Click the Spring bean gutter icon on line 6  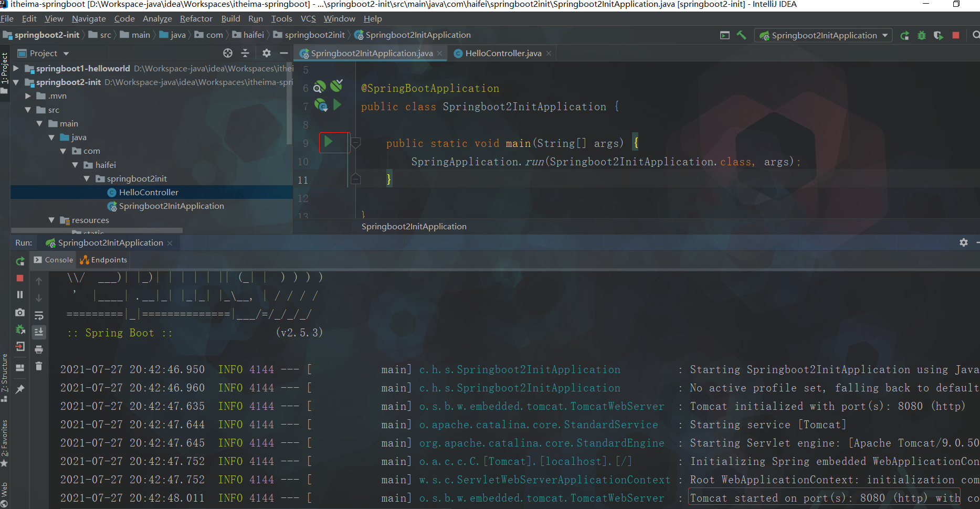320,87
